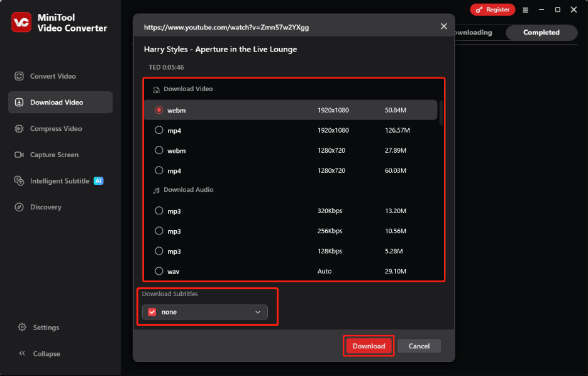Select mp3 320Kbps radio button
588x376 pixels.
159,211
